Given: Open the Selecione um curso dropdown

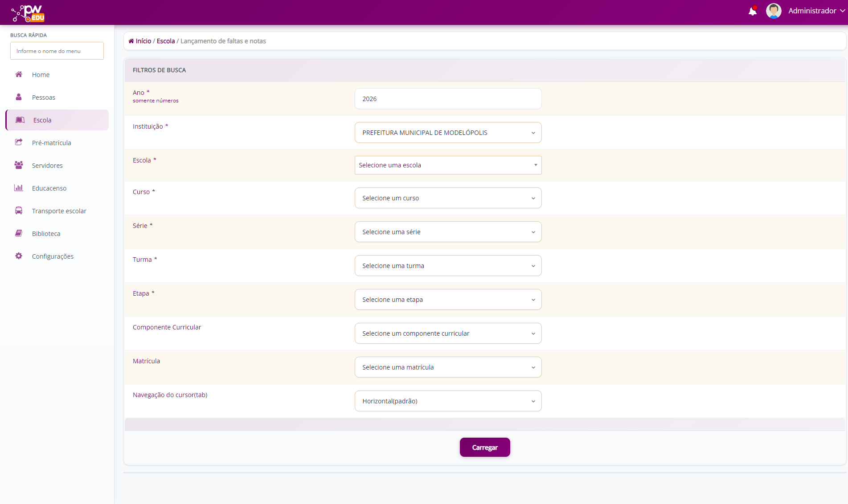Looking at the screenshot, I should click(448, 198).
